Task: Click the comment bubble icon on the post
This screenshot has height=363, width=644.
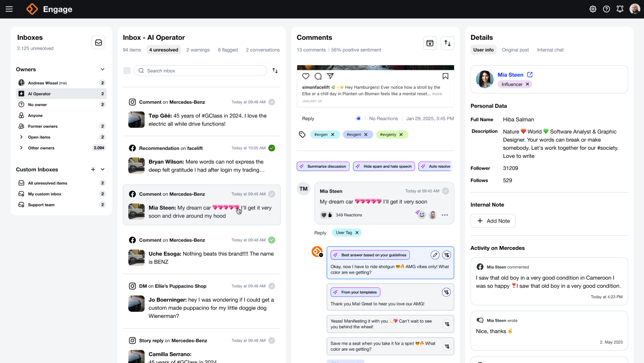Action: point(318,76)
